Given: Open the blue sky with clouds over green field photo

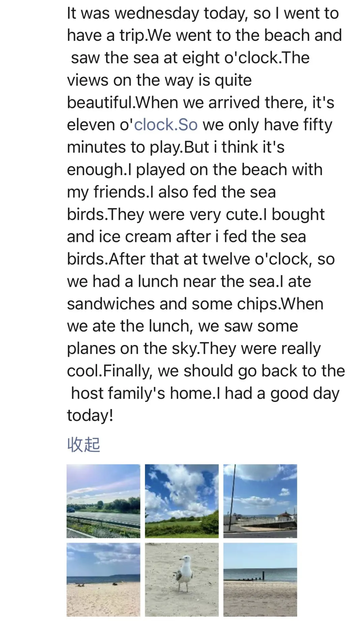Looking at the screenshot, I should point(182,501).
